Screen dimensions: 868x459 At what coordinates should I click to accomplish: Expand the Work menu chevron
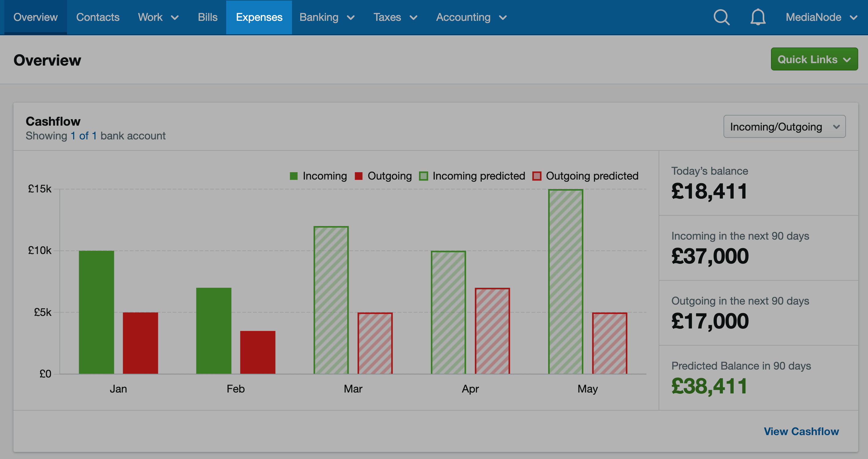pyautogui.click(x=175, y=17)
